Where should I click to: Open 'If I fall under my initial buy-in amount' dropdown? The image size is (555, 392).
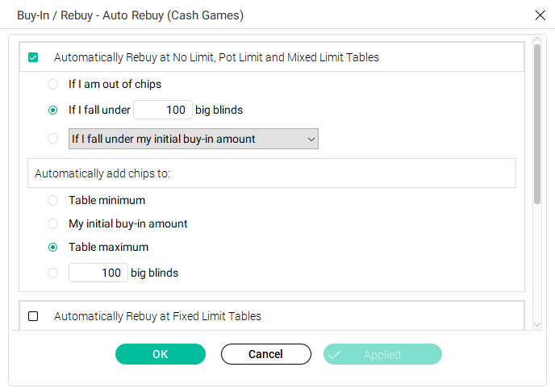(x=194, y=139)
